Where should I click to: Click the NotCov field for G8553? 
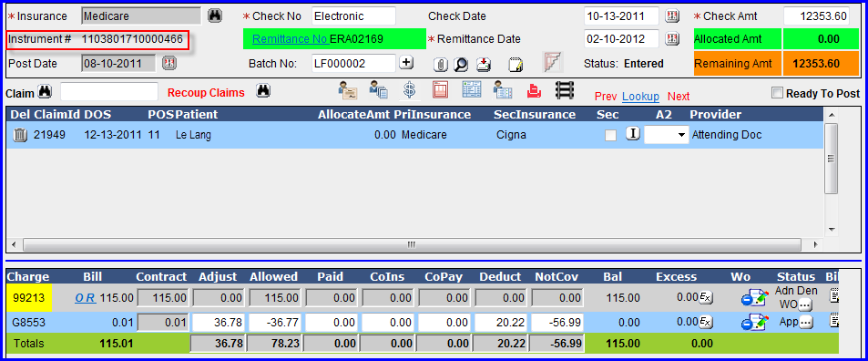coord(557,322)
